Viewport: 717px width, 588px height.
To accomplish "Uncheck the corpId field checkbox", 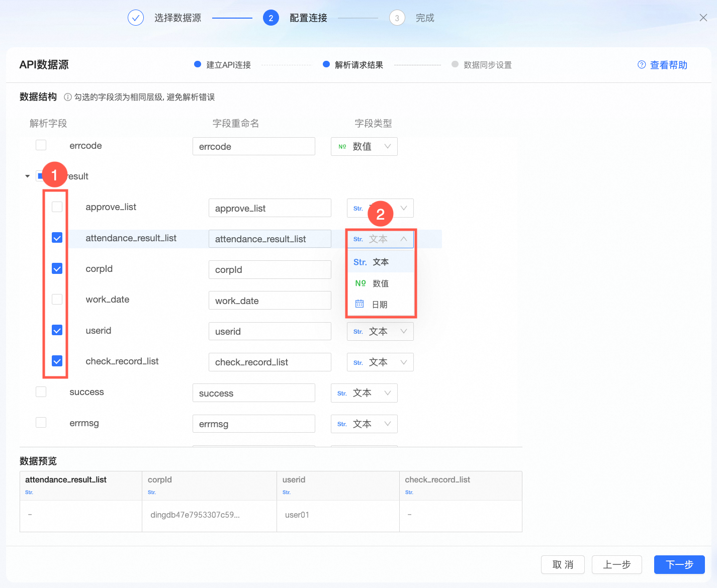I will [x=57, y=268].
